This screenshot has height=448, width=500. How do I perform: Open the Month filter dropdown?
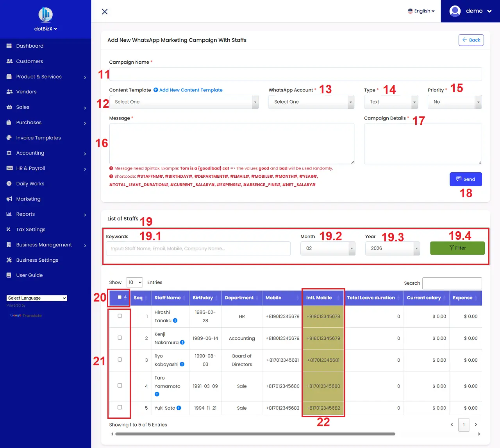pyautogui.click(x=327, y=248)
